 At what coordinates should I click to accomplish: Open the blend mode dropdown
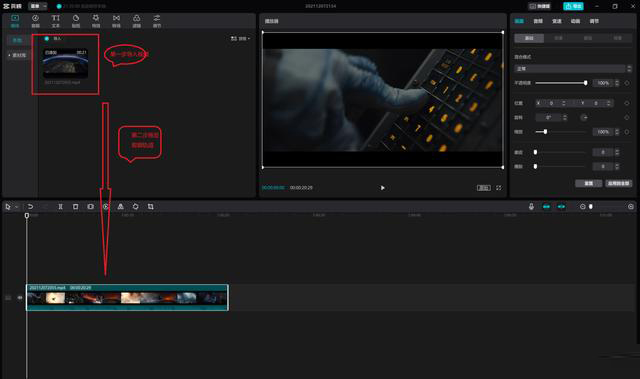(573, 69)
